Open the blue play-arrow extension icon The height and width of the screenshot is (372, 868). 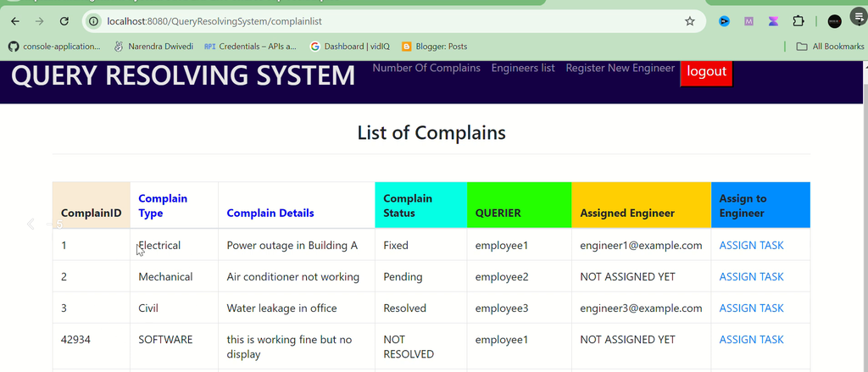tap(724, 21)
